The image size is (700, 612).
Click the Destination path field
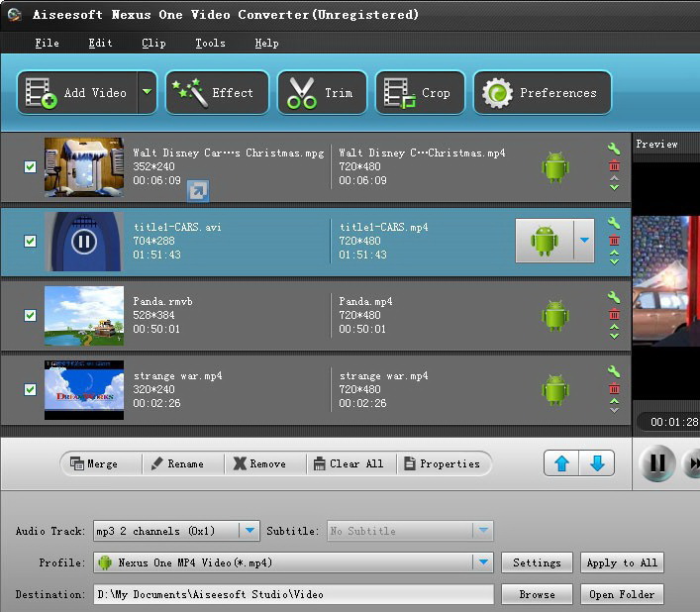click(x=293, y=594)
